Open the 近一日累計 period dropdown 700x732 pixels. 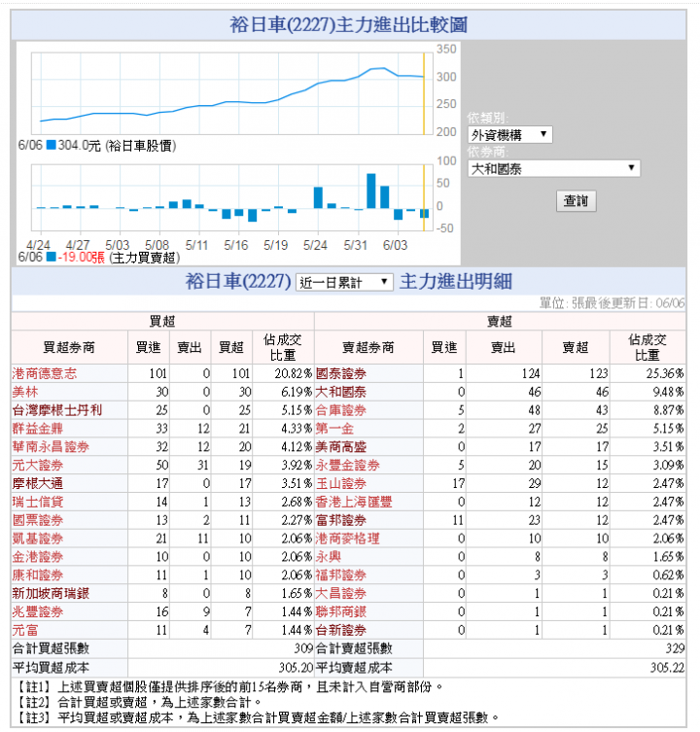pos(344,282)
